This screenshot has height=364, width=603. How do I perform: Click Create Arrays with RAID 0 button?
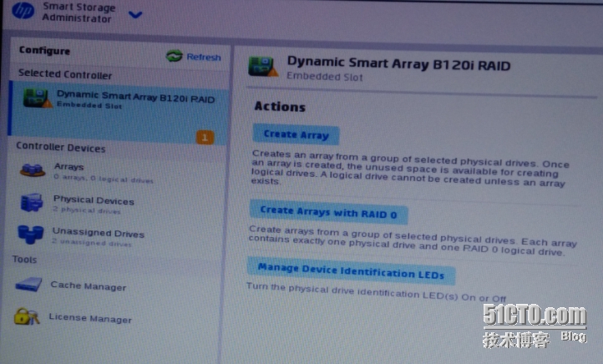329,212
